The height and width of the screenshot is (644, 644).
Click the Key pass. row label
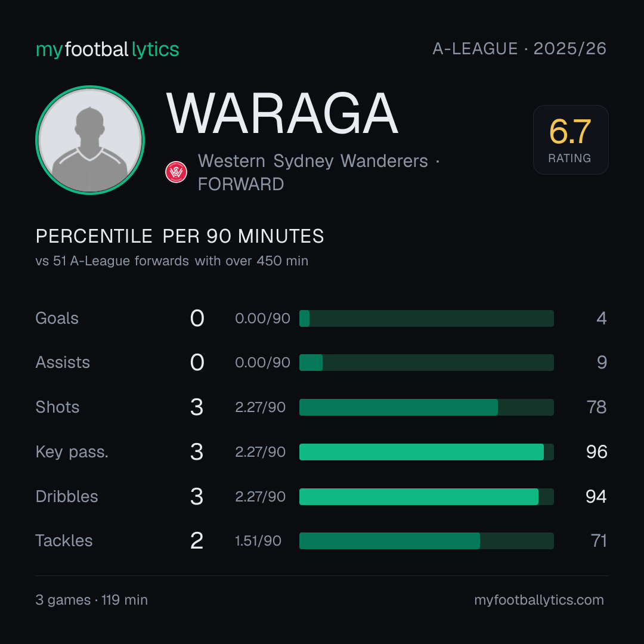point(72,452)
